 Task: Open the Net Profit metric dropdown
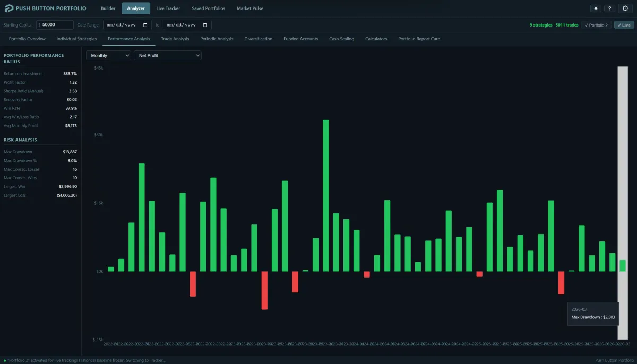(167, 55)
